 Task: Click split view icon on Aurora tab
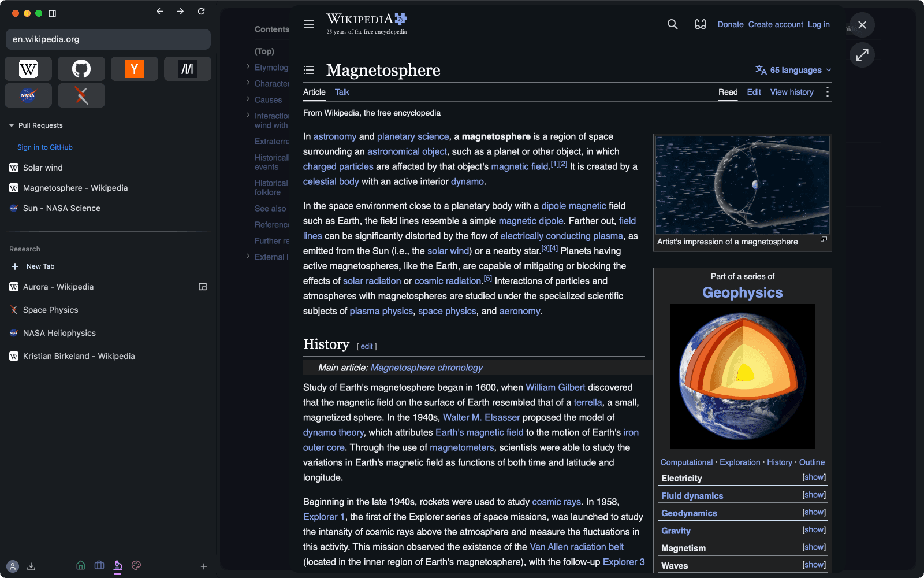point(203,287)
